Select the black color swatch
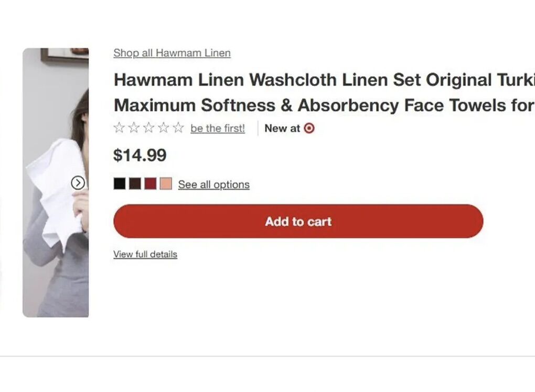Viewport: 535px width, 392px height. 120,183
